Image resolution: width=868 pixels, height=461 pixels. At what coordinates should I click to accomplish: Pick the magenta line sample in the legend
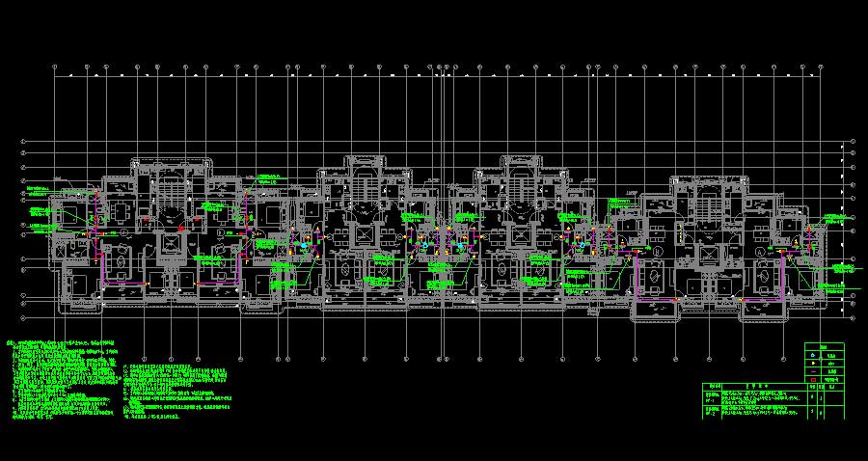coord(813,371)
